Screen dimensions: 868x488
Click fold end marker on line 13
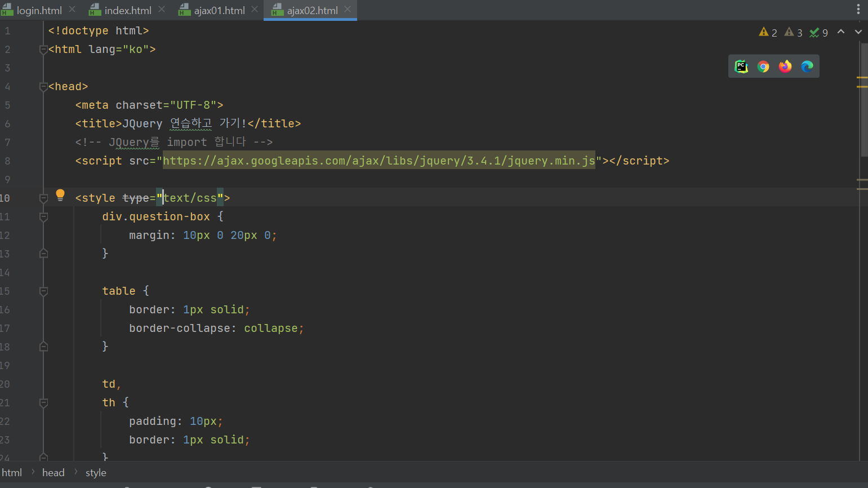point(43,254)
